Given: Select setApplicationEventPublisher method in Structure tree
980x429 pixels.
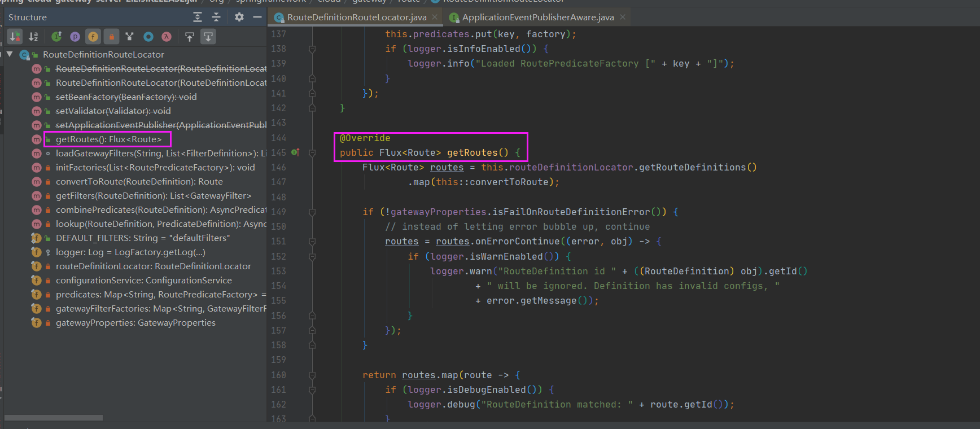Looking at the screenshot, I should [x=161, y=125].
